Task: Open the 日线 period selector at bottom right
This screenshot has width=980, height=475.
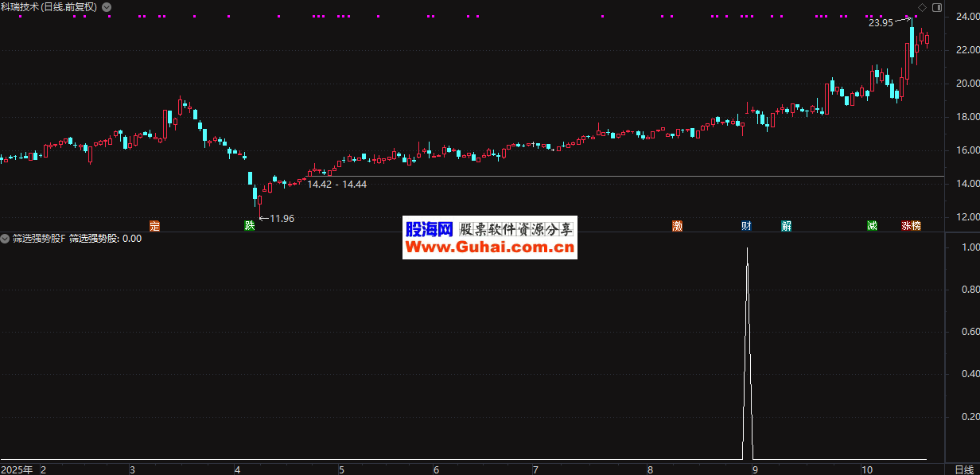Action: tap(963, 469)
